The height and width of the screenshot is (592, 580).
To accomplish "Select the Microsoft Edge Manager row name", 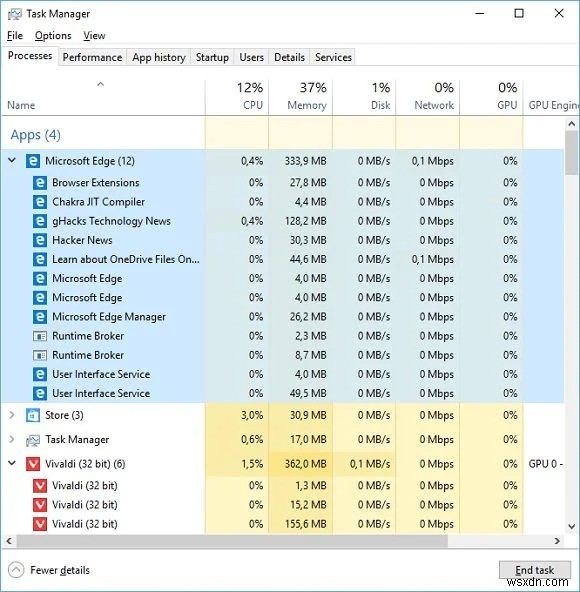I will point(109,317).
